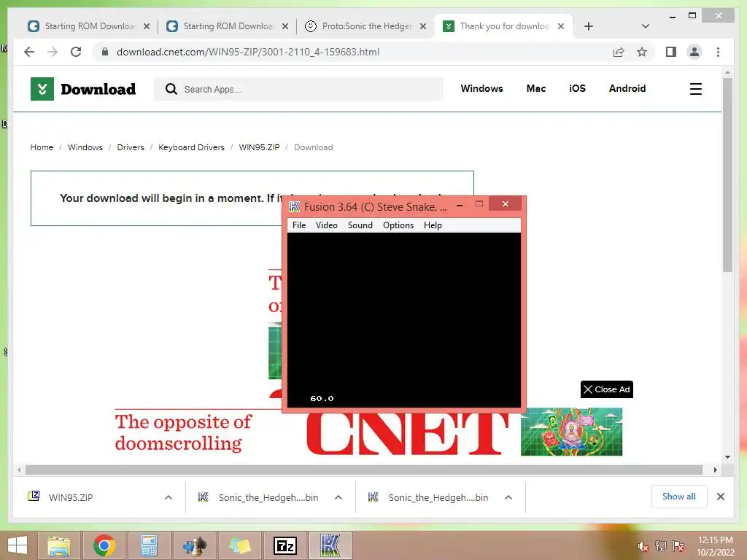Open the Fusion Sound menu
747x560 pixels.
[x=360, y=225]
